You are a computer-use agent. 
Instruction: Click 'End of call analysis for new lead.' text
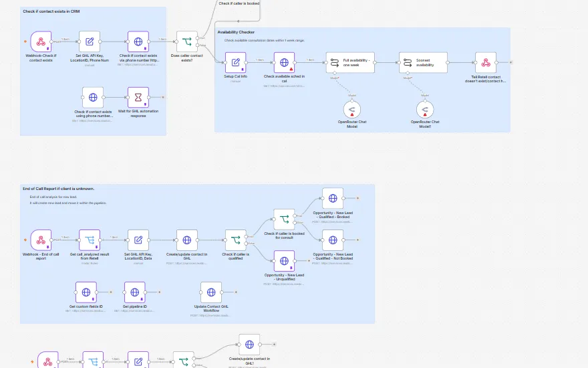[53, 197]
